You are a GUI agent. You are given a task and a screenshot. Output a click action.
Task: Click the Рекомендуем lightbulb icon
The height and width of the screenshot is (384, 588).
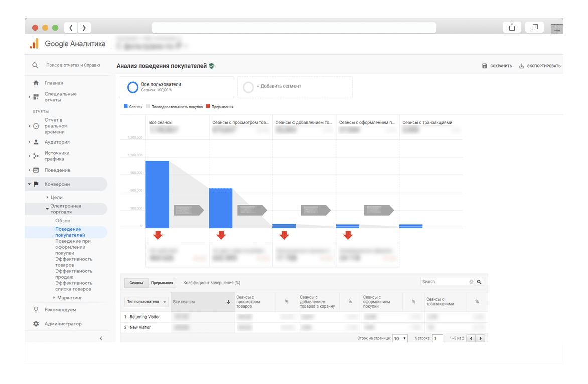[36, 310]
